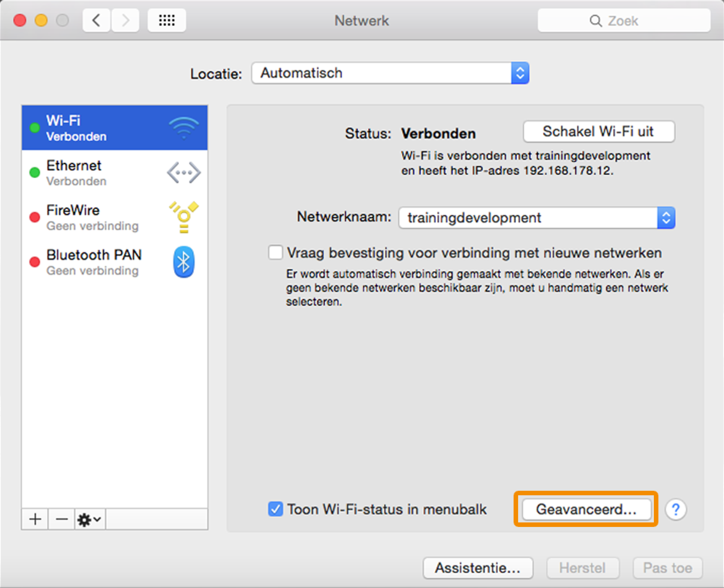Select Ethernet in the services list
Screen dimensions: 724x588
pos(114,173)
